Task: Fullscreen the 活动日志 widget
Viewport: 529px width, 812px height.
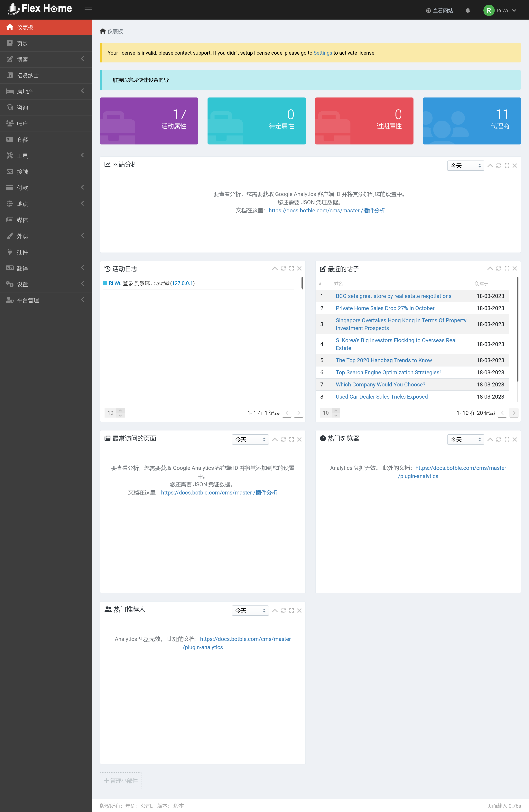Action: pos(292,268)
